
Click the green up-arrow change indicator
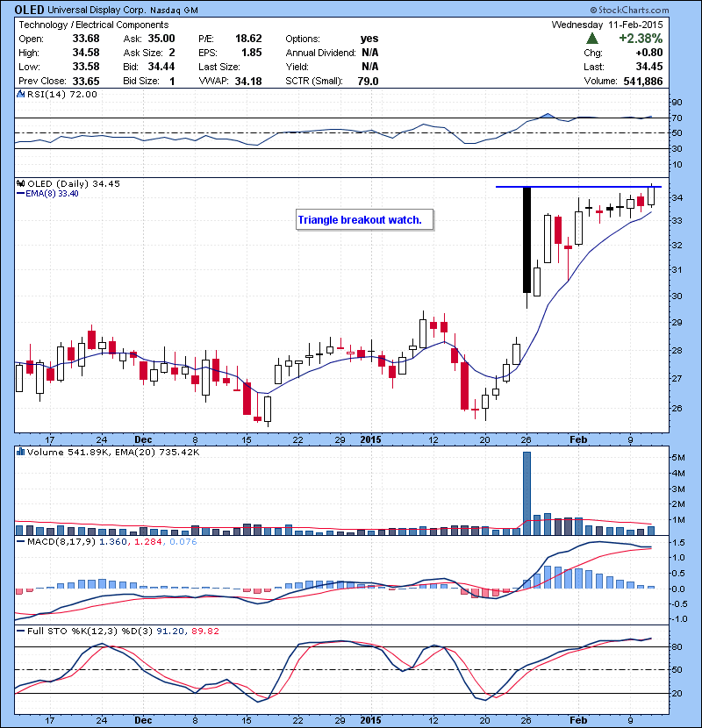[593, 39]
